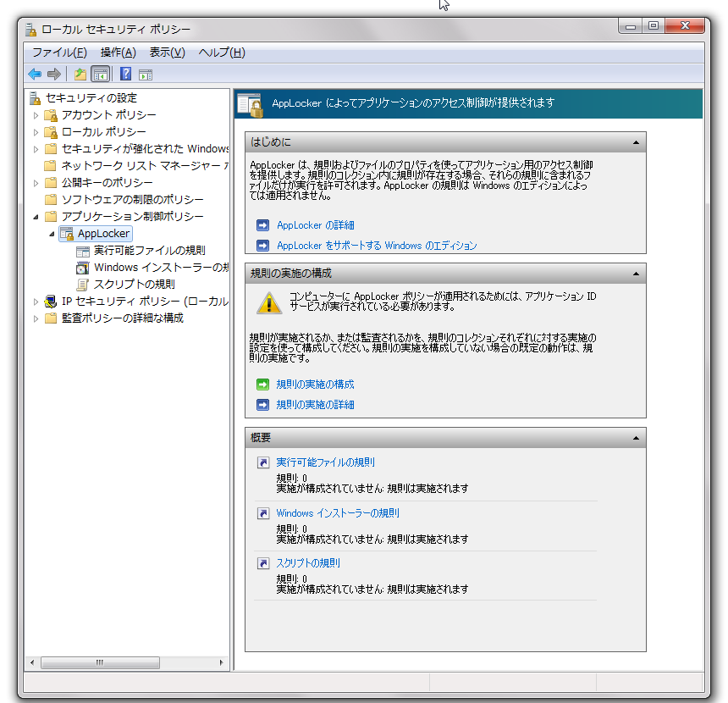The image size is (728, 703).
Task: Expand the アカウント ポリシー tree node
Action: tap(36, 115)
